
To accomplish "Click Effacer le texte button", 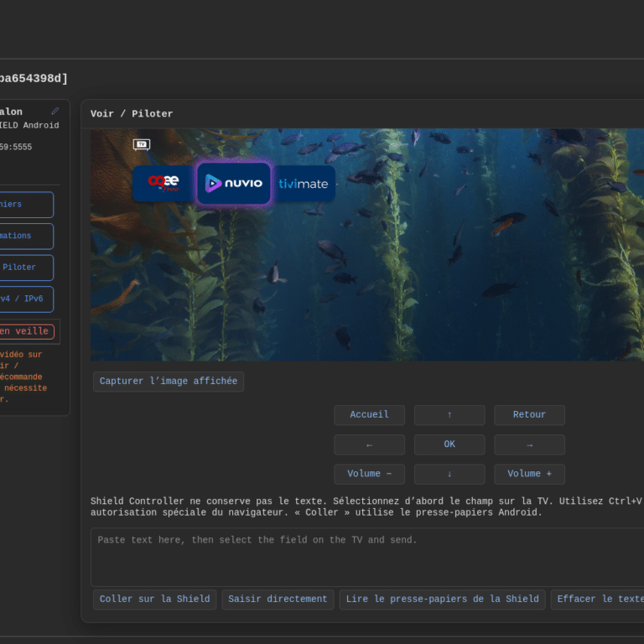I will tap(598, 600).
